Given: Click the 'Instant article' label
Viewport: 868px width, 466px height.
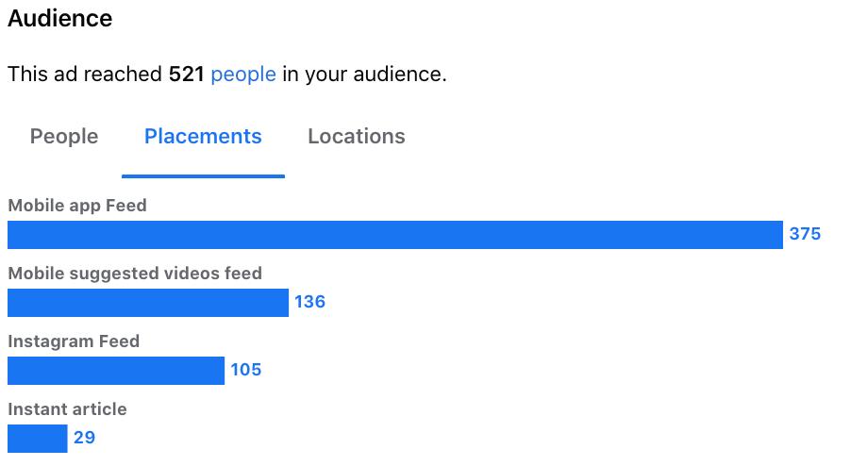Looking at the screenshot, I should [x=68, y=409].
